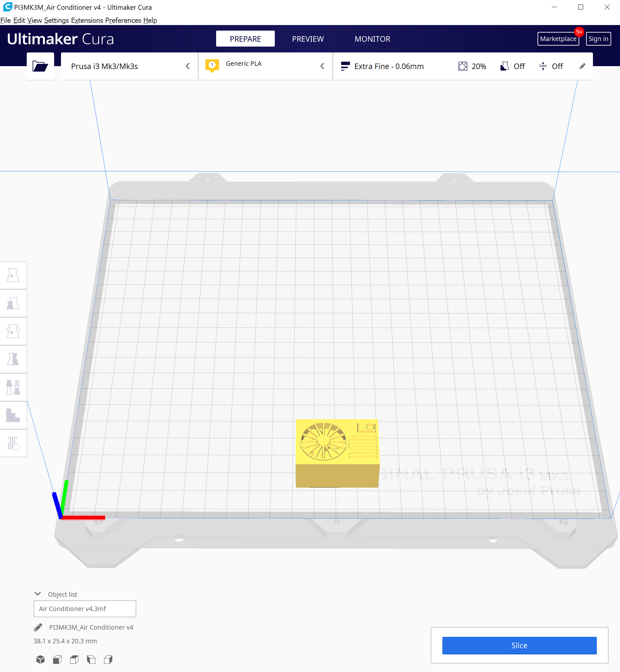Open the Extensions menu
620x672 pixels.
87,21
